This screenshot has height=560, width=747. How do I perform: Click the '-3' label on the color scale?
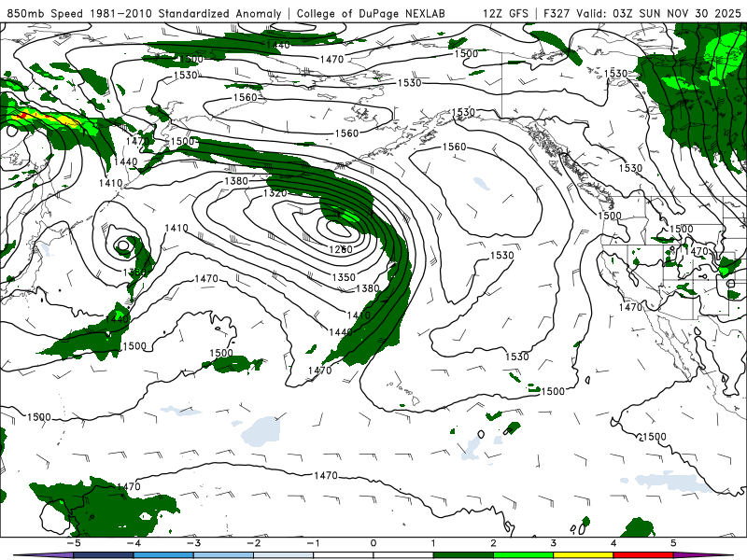point(193,543)
